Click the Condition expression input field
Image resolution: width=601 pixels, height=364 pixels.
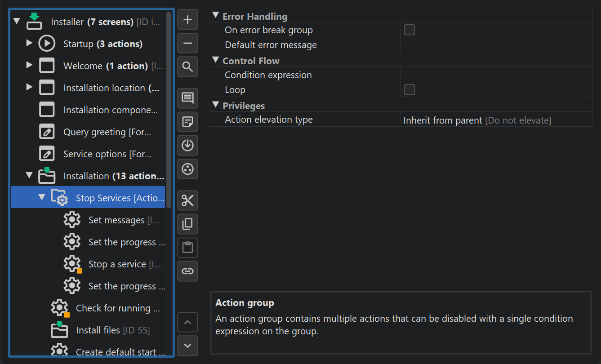(494, 75)
